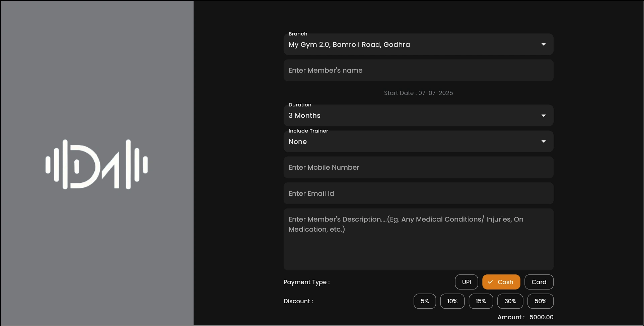644x326 pixels.
Task: Select UPI as payment type
Action: [466, 282]
